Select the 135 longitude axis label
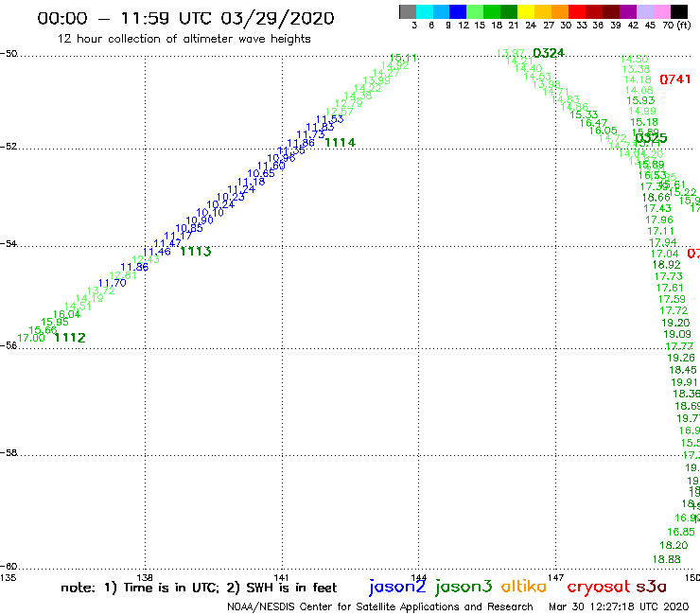Screen dimensions: 700x615 point(8,577)
